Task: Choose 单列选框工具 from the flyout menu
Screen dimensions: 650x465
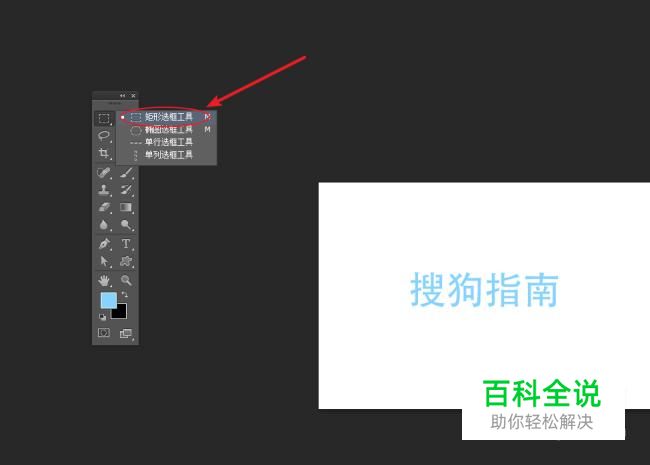Action: pyautogui.click(x=167, y=155)
